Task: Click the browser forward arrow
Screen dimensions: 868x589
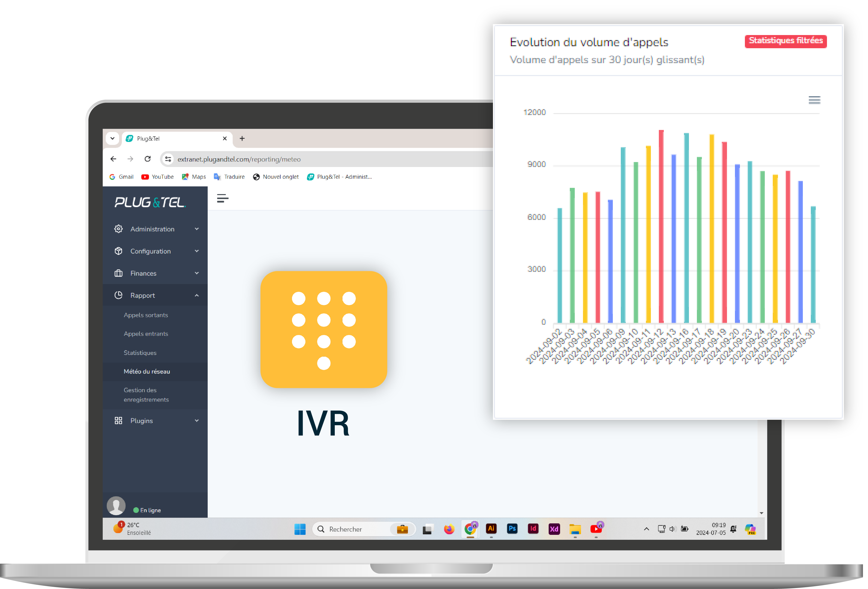Action: click(x=130, y=159)
